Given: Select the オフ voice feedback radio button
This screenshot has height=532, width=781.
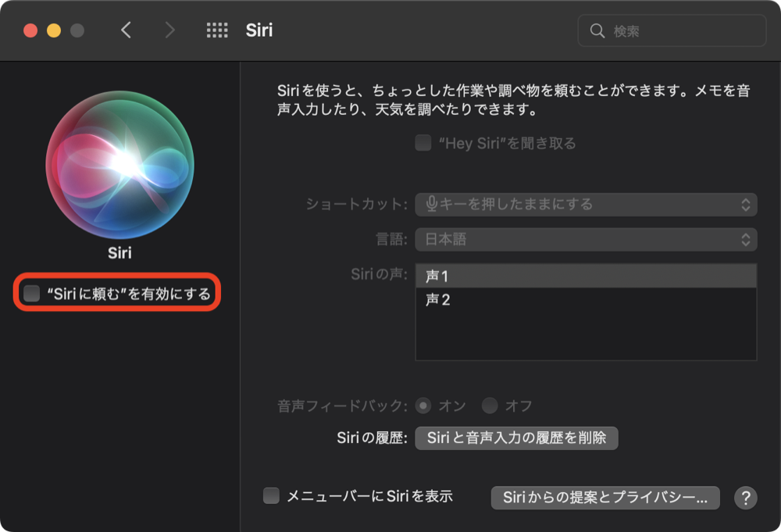Looking at the screenshot, I should coord(490,405).
